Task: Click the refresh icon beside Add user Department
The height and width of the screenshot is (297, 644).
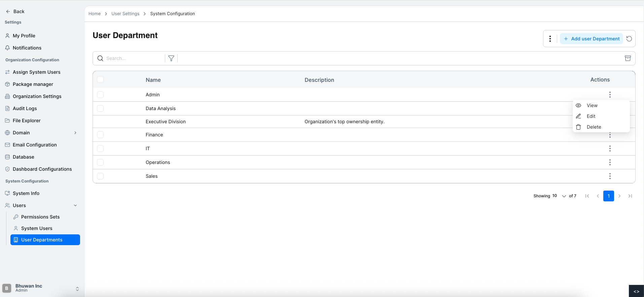Action: coord(629,39)
